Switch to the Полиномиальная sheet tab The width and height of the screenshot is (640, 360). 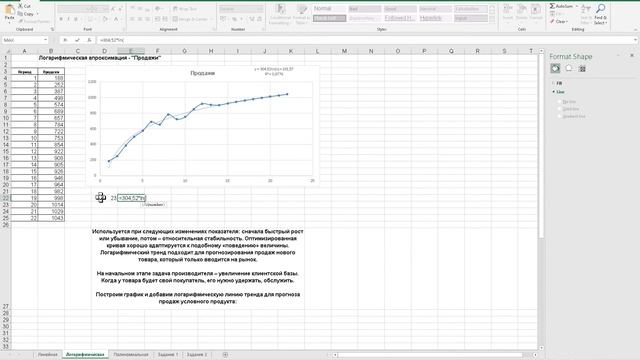coord(131,355)
